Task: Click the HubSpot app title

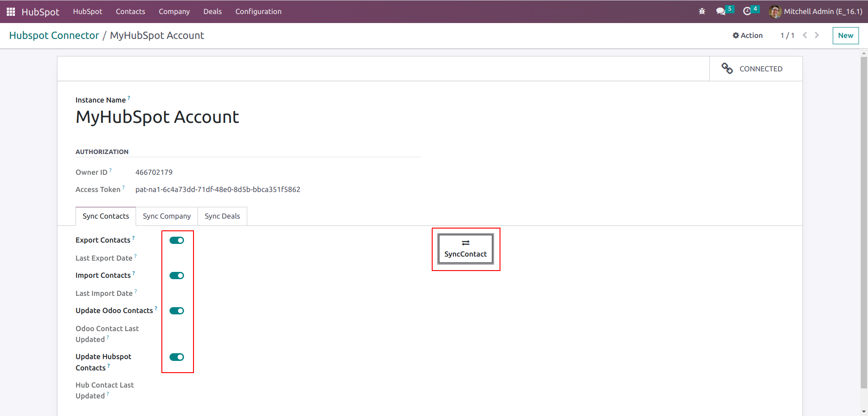Action: (40, 12)
